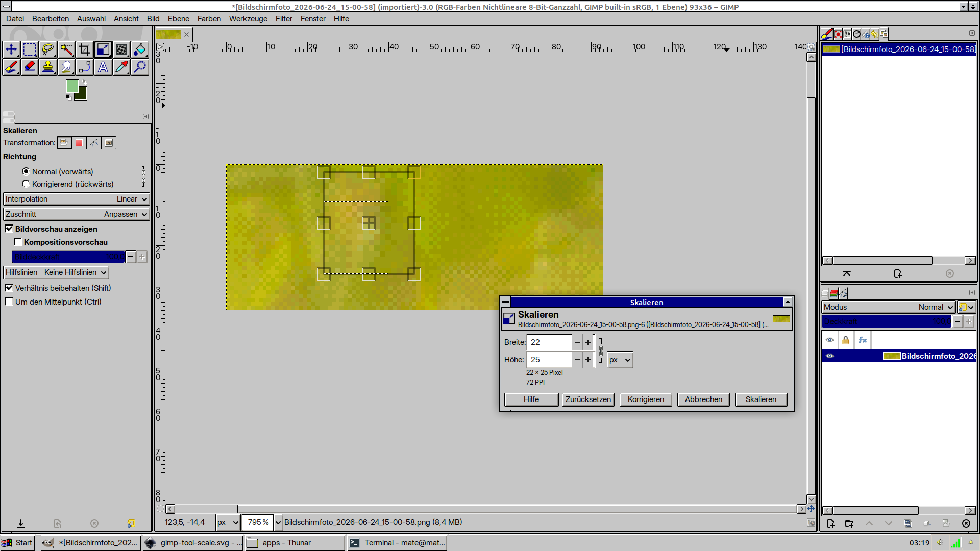Select the Text tool
This screenshot has height=551, width=980.
coord(103,67)
